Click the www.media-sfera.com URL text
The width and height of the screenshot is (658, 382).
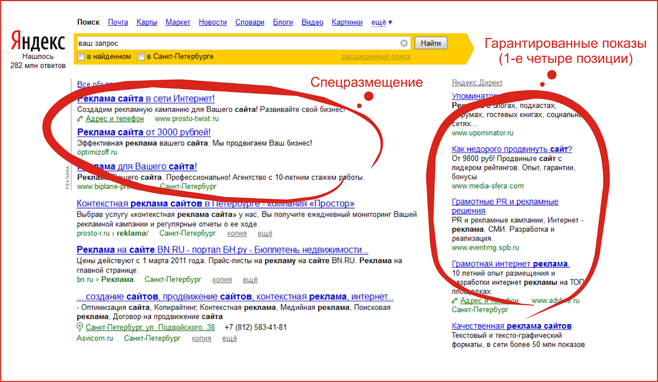pyautogui.click(x=488, y=186)
